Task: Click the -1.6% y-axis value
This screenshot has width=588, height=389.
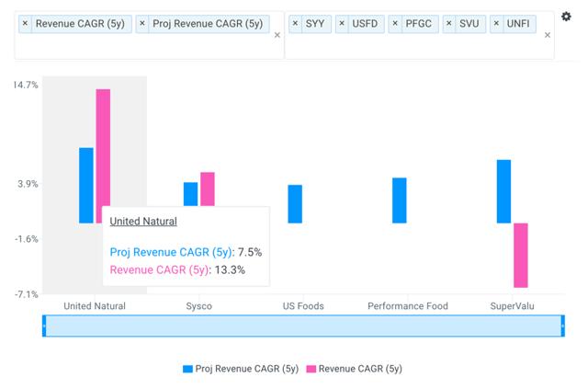Action: [x=27, y=239]
